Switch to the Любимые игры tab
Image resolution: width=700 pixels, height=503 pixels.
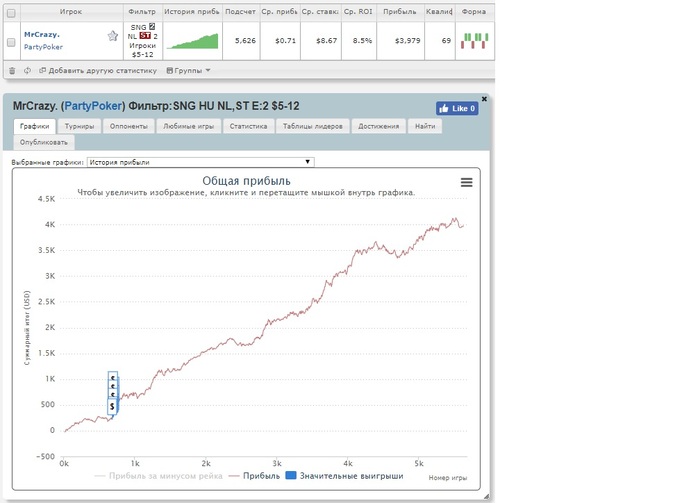[188, 126]
